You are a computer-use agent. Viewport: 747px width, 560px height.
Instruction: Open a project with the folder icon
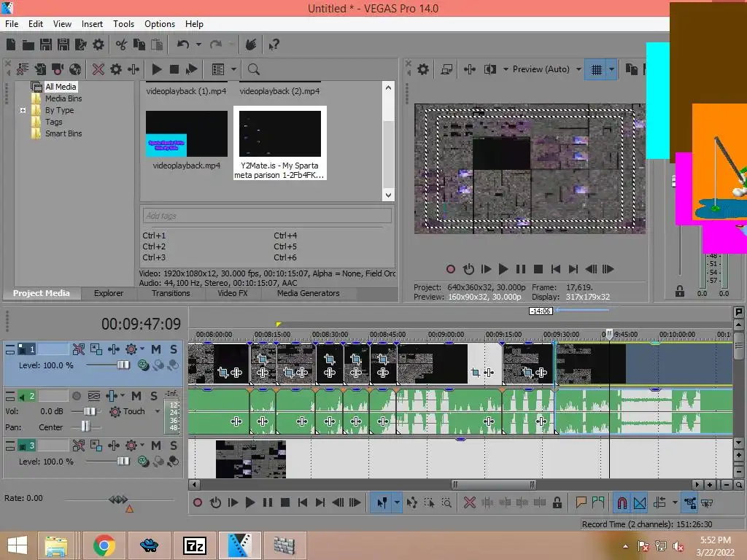click(28, 44)
